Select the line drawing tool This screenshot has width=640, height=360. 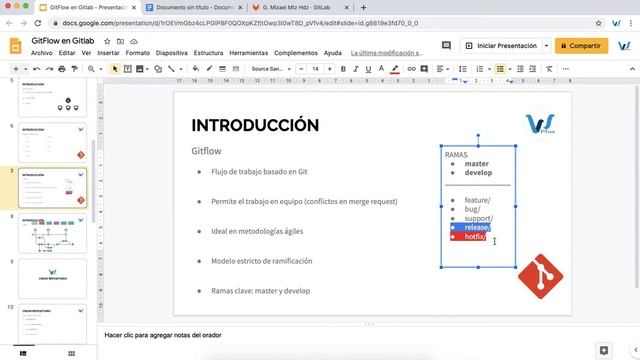[x=171, y=69]
